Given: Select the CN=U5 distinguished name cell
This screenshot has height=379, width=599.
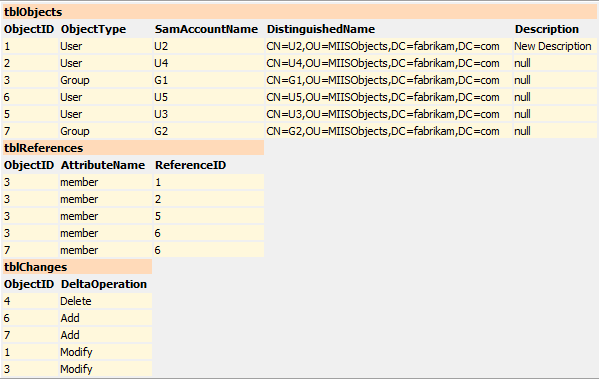Looking at the screenshot, I should tap(388, 97).
